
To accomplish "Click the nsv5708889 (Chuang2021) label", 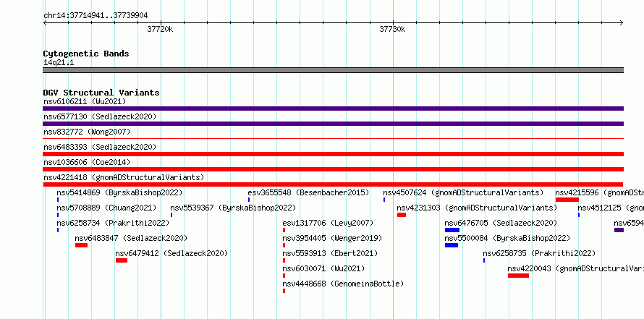I will coord(106,208).
